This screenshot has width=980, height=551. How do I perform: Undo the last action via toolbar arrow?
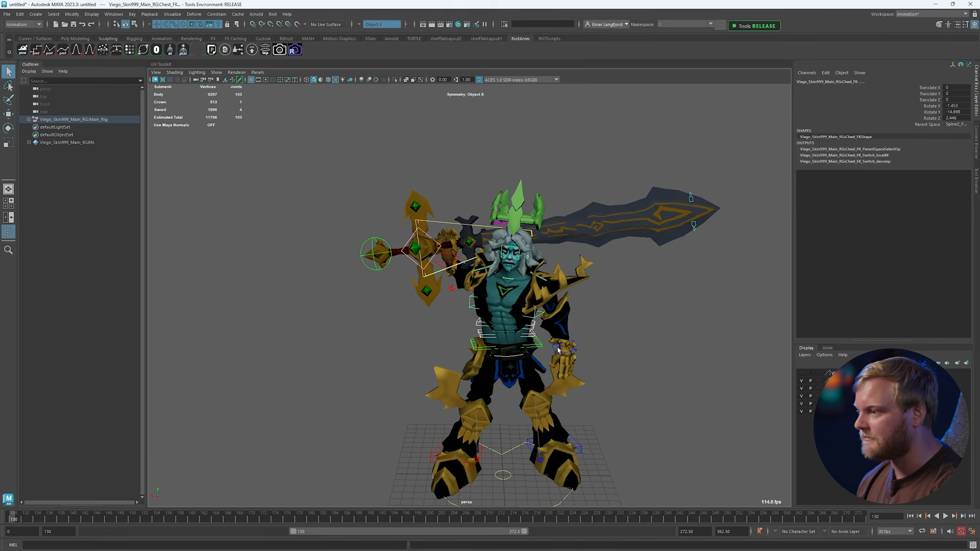pyautogui.click(x=82, y=24)
